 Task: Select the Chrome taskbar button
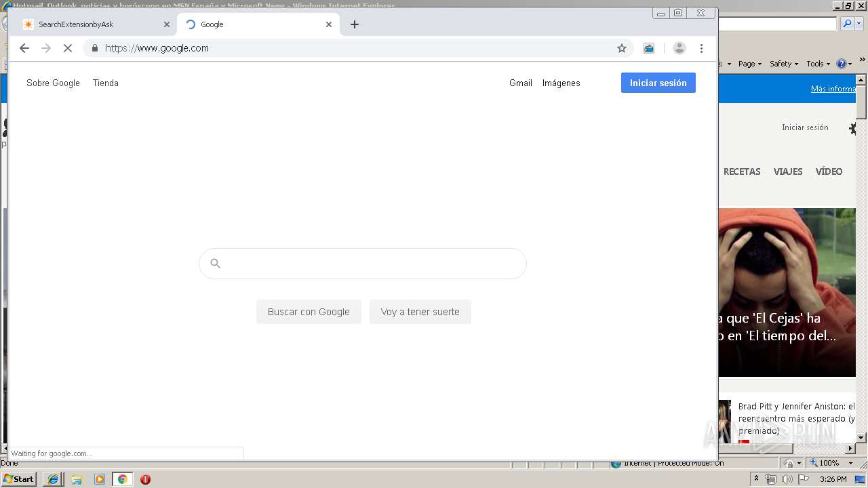pos(123,479)
